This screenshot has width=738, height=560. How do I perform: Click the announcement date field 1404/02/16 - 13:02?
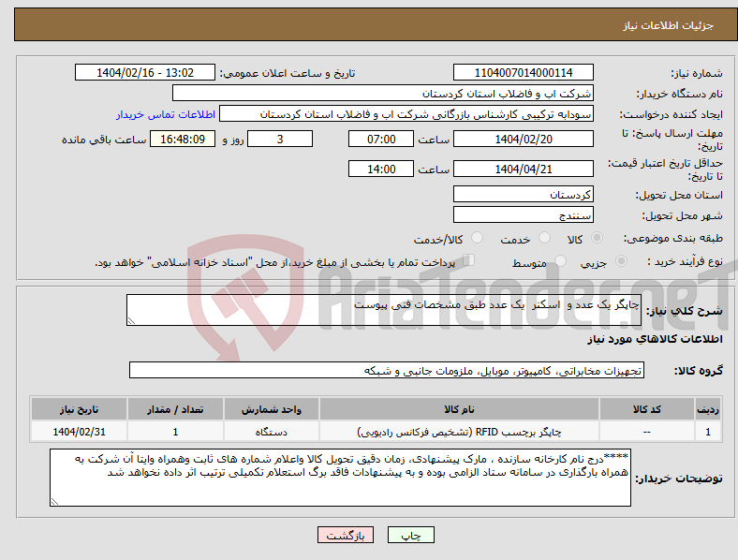[145, 72]
